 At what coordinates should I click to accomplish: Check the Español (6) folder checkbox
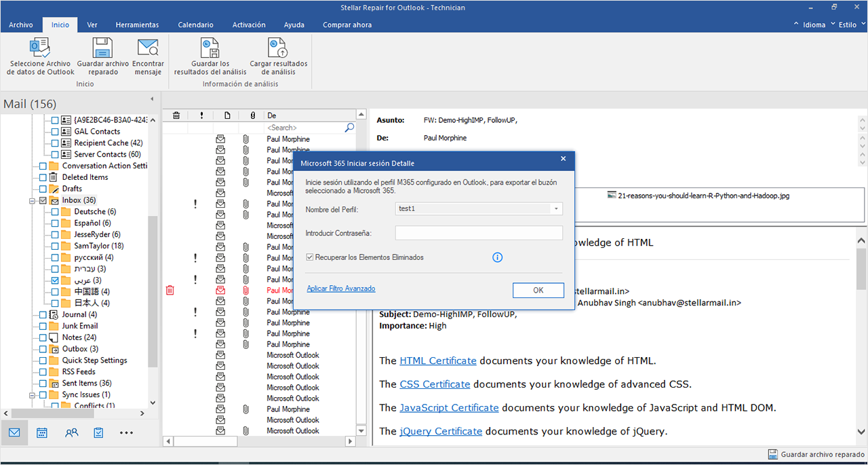[x=56, y=223]
